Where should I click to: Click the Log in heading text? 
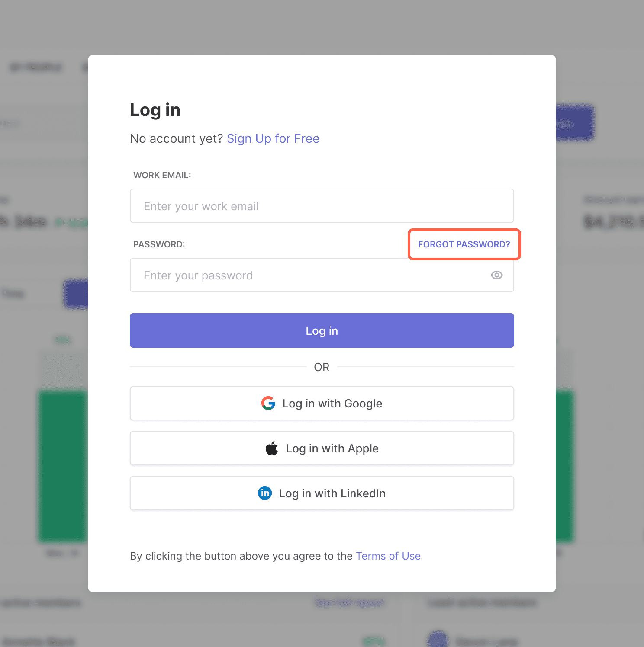coord(155,110)
